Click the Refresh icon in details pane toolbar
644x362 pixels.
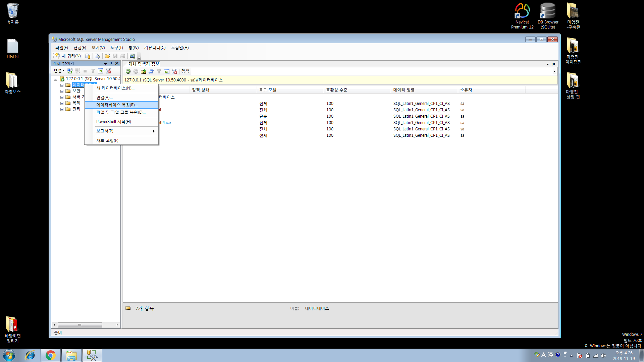click(x=167, y=71)
